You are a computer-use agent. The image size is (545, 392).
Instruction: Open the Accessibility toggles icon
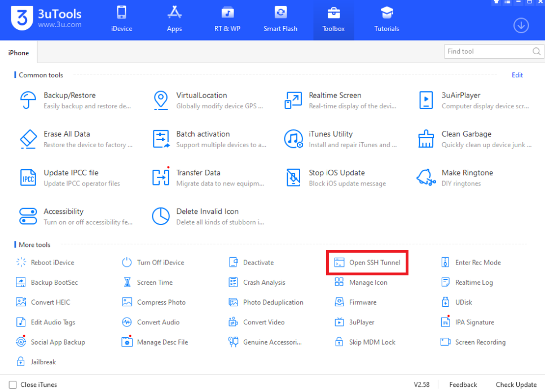point(28,216)
